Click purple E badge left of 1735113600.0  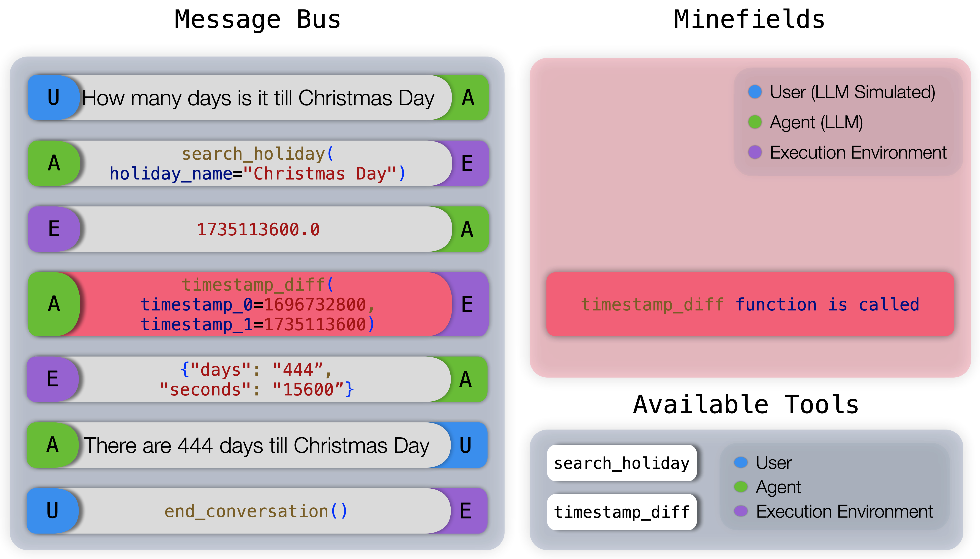click(54, 229)
